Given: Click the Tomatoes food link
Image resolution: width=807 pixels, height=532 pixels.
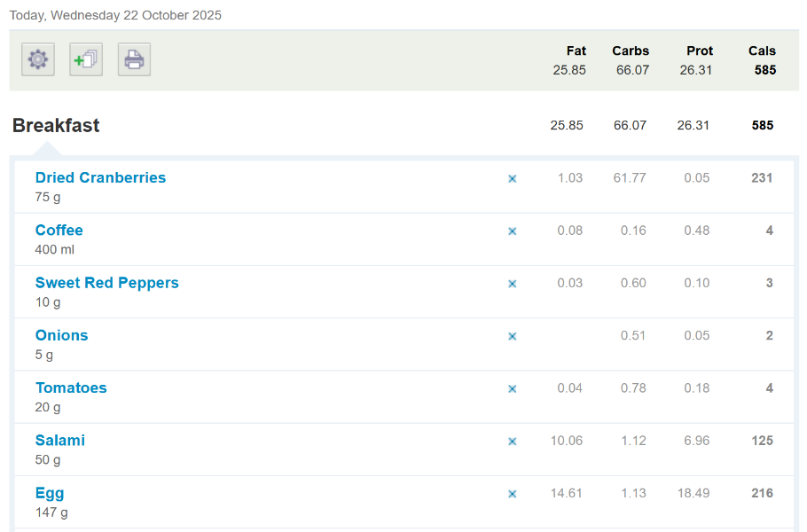Looking at the screenshot, I should 71,387.
